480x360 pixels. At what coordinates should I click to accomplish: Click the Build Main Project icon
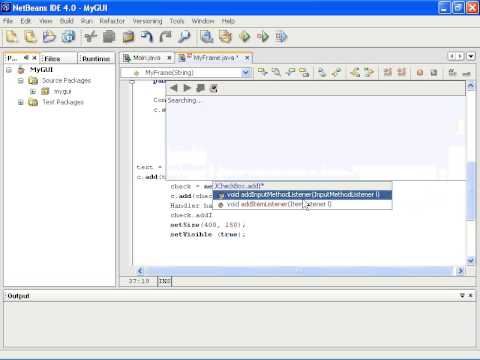pyautogui.click(x=207, y=36)
